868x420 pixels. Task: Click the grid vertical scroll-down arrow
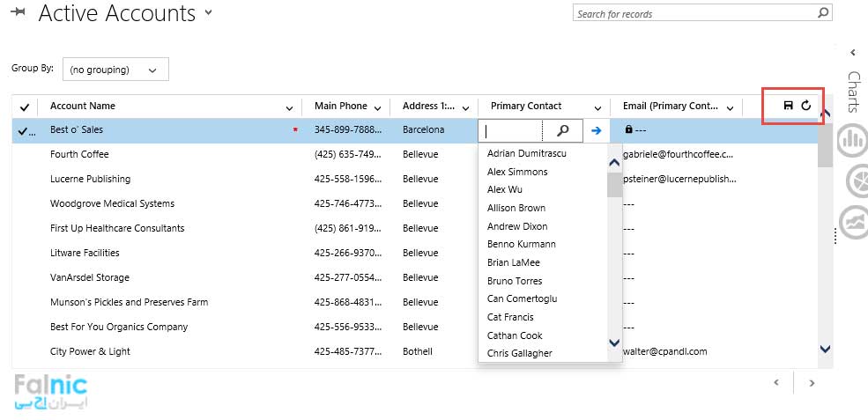[x=825, y=348]
